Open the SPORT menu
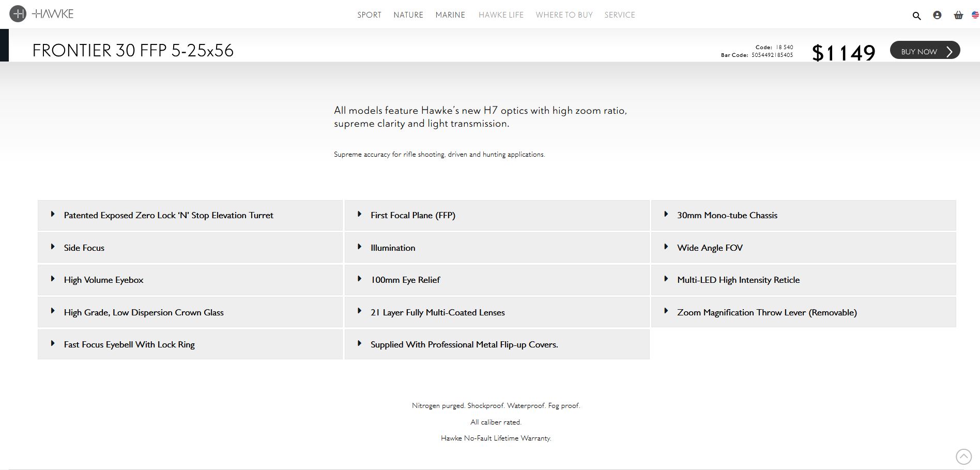The height and width of the screenshot is (470, 980). click(x=369, y=15)
